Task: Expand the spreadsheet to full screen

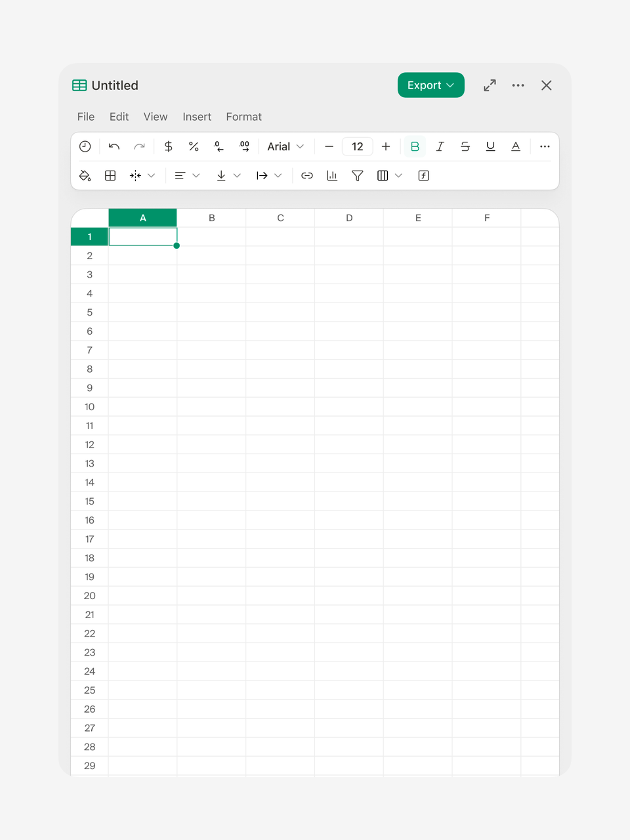Action: click(x=490, y=85)
